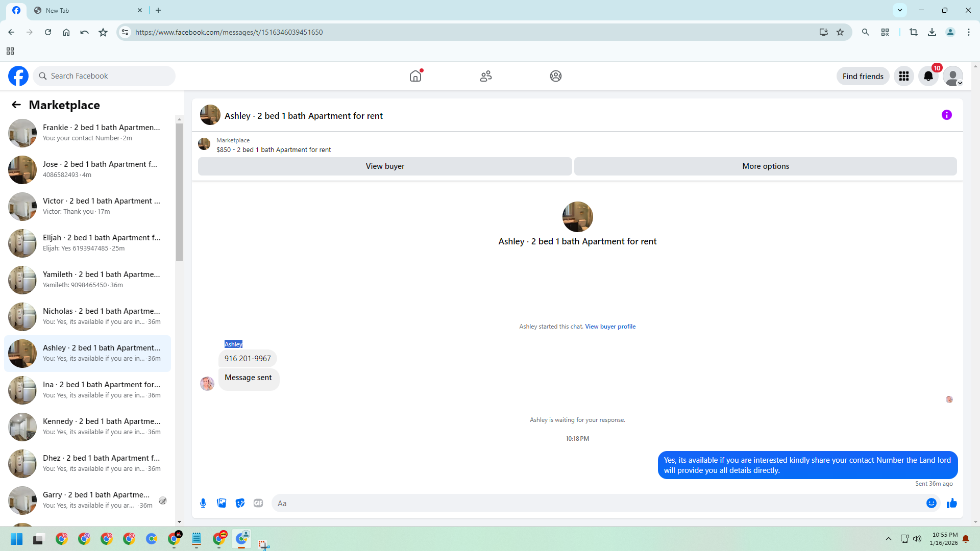Go back from the Marketplace list

[16, 105]
